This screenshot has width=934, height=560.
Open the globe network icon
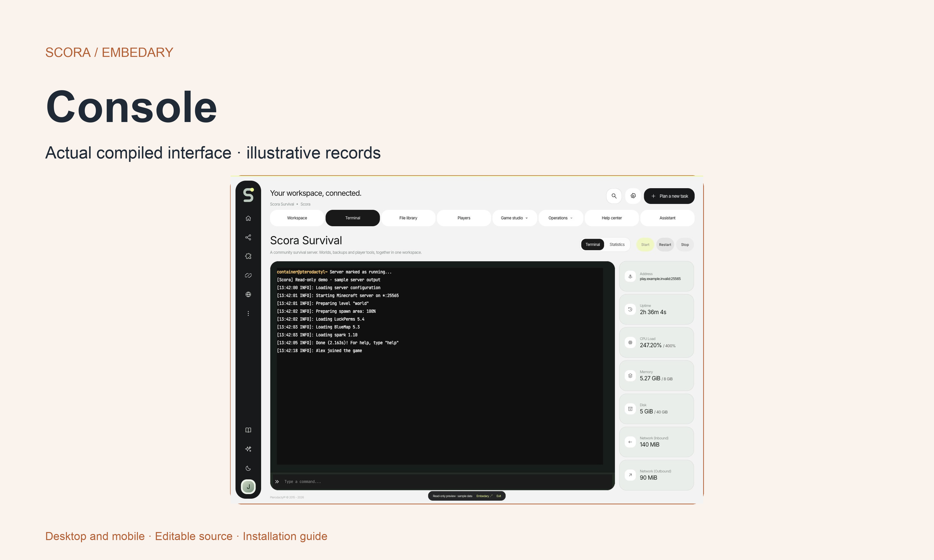[248, 294]
